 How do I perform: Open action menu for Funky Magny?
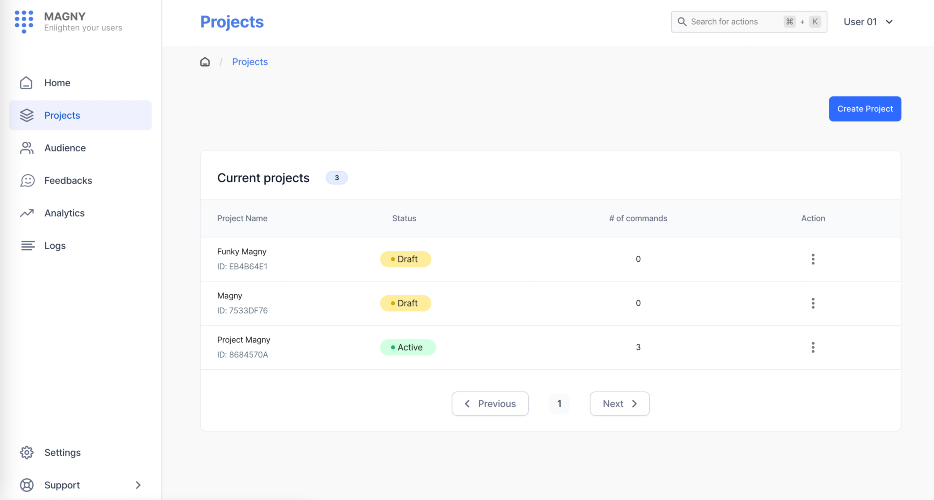tap(813, 259)
